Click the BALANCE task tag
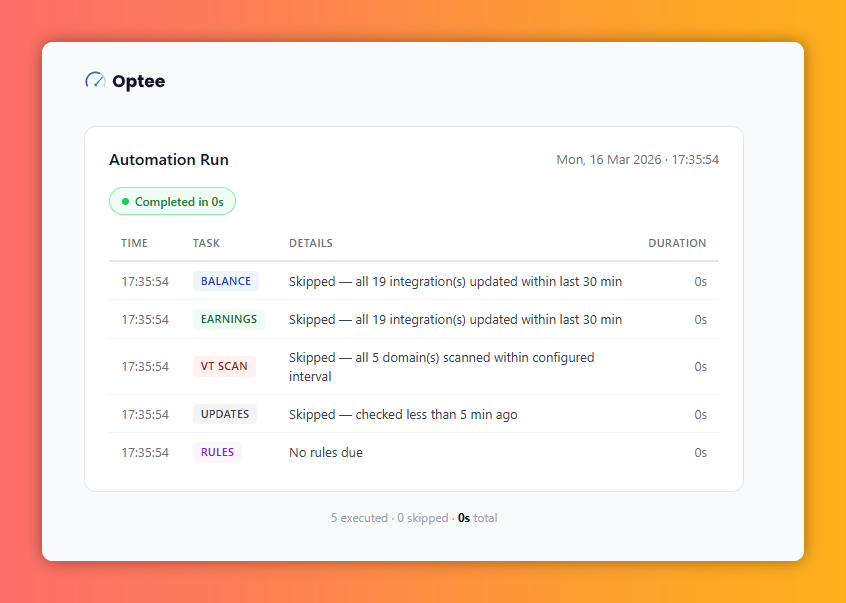846x603 pixels. [226, 281]
